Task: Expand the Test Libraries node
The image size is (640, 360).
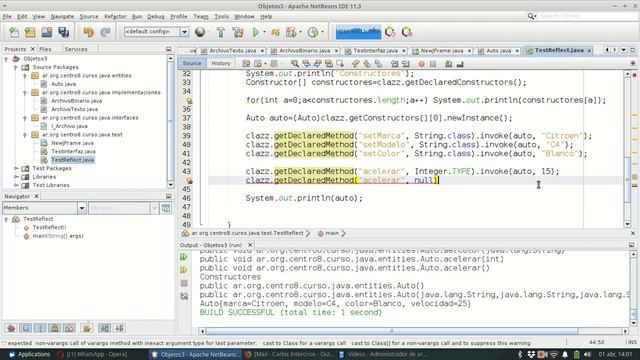Action: (16, 185)
